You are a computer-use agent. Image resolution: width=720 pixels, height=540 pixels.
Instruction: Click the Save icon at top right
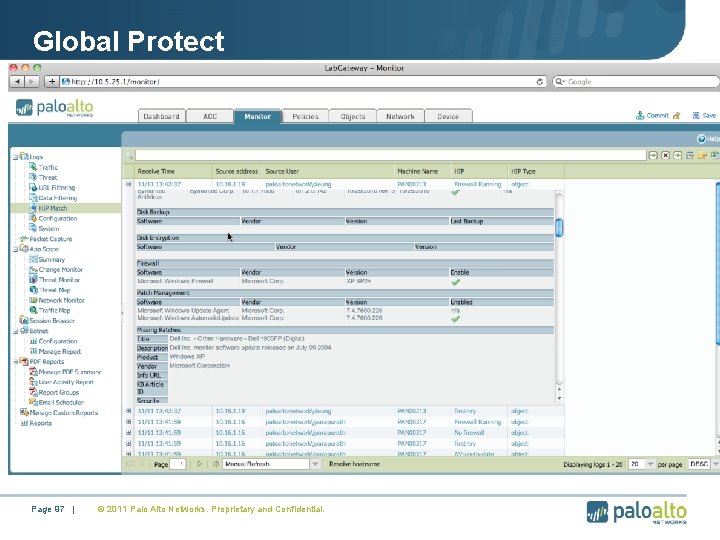[696, 116]
